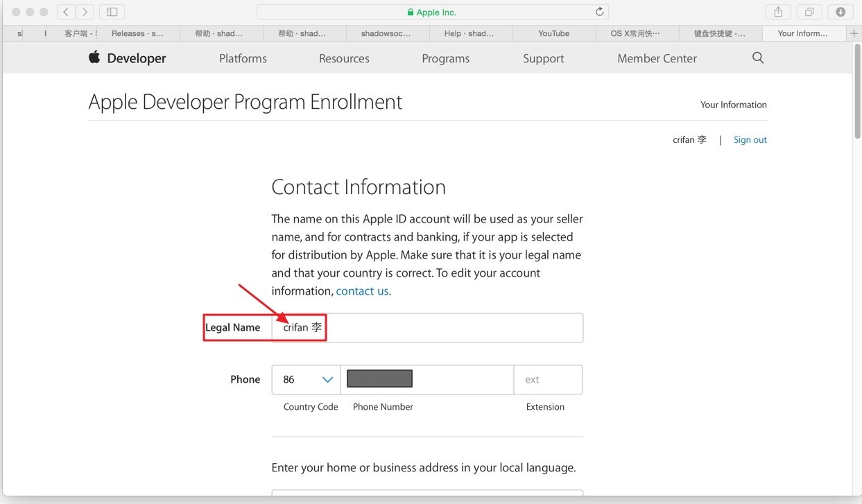Click the Your Information step label
Viewport: 862px width, 504px height.
click(734, 105)
